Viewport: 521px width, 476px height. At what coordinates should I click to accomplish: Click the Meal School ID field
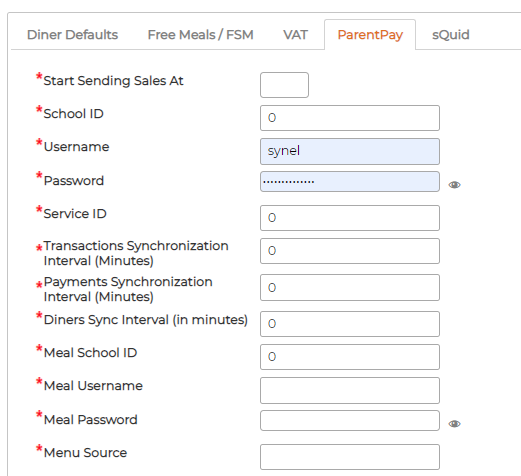(x=350, y=357)
